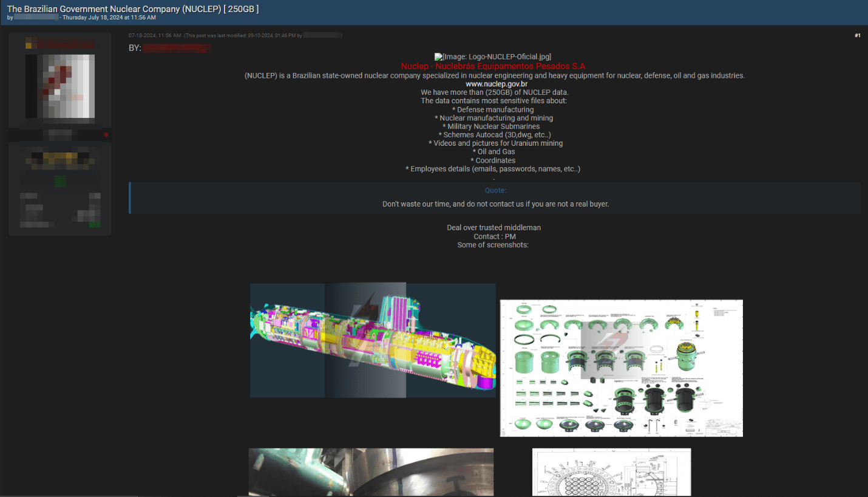The height and width of the screenshot is (497, 868).
Task: Click the red heading Nuclep - Nuclebrás Equipamentos Pesados S.A
Action: (493, 66)
